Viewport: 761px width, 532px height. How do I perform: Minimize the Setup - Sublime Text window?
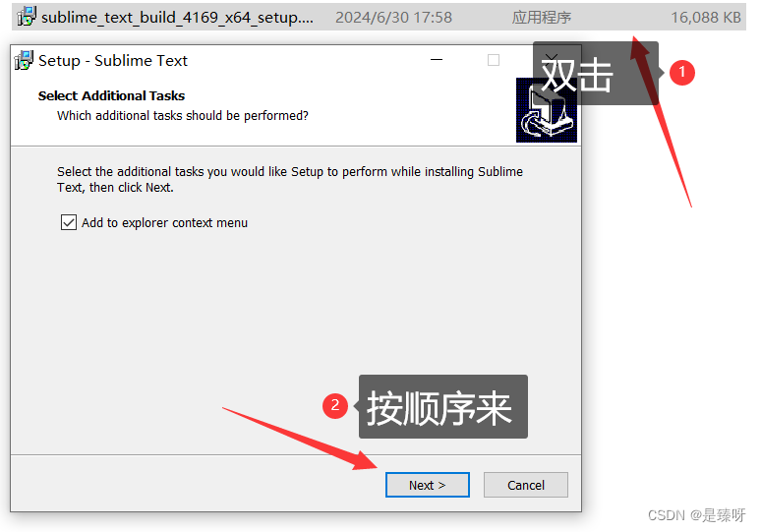click(x=437, y=60)
